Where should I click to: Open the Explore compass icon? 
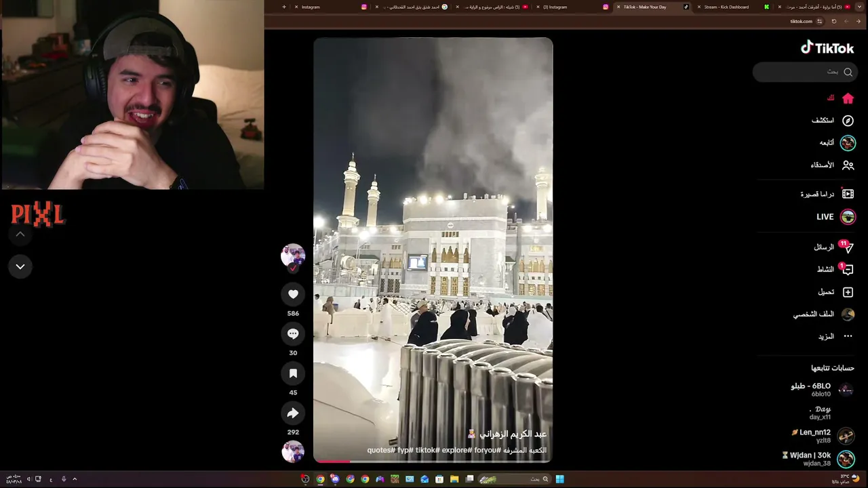pyautogui.click(x=848, y=121)
